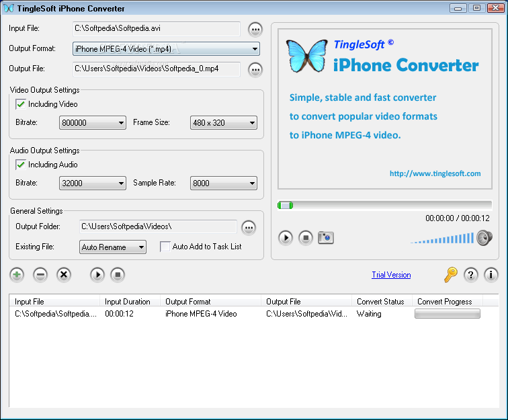Open registration with the key icon

pos(450,275)
